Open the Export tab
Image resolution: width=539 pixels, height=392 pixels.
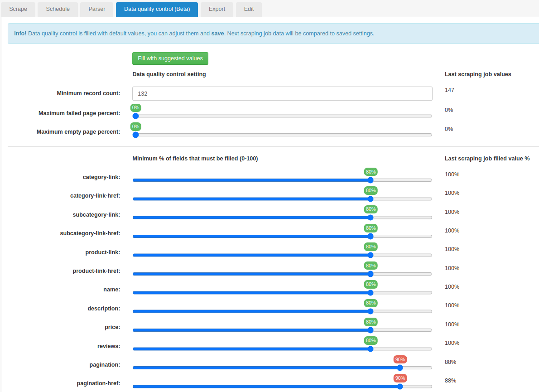[x=217, y=9]
